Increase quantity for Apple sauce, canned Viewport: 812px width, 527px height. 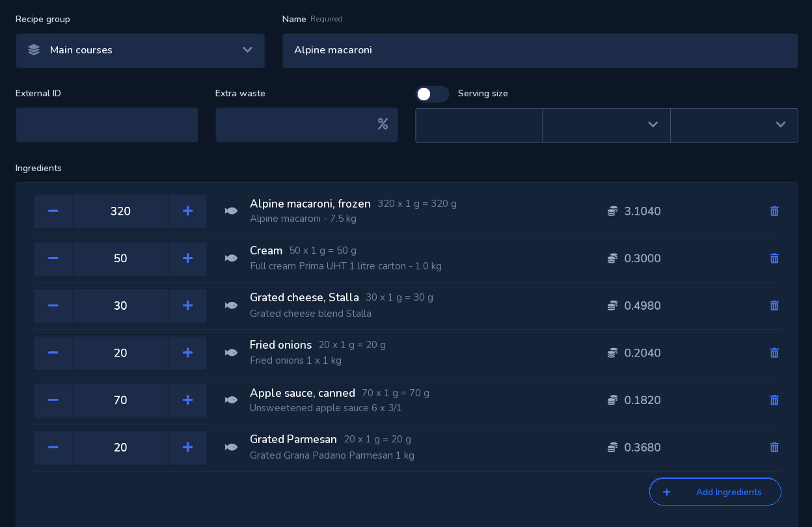pos(187,400)
